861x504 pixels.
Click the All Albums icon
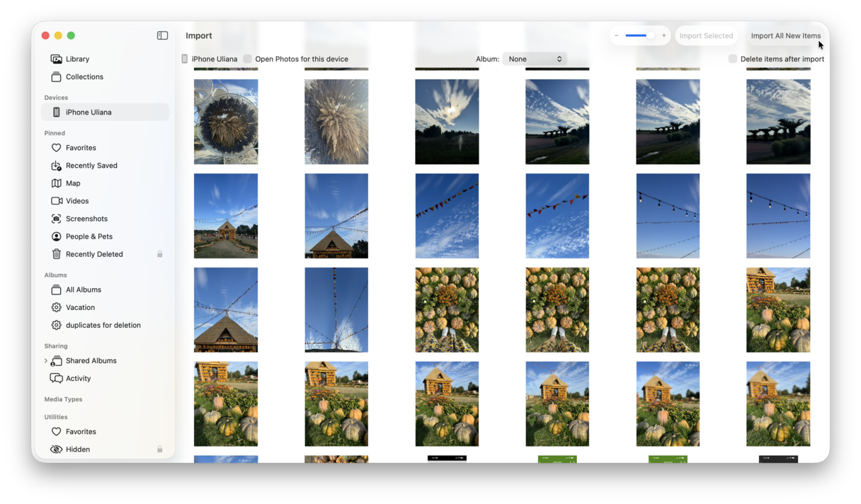pyautogui.click(x=56, y=290)
